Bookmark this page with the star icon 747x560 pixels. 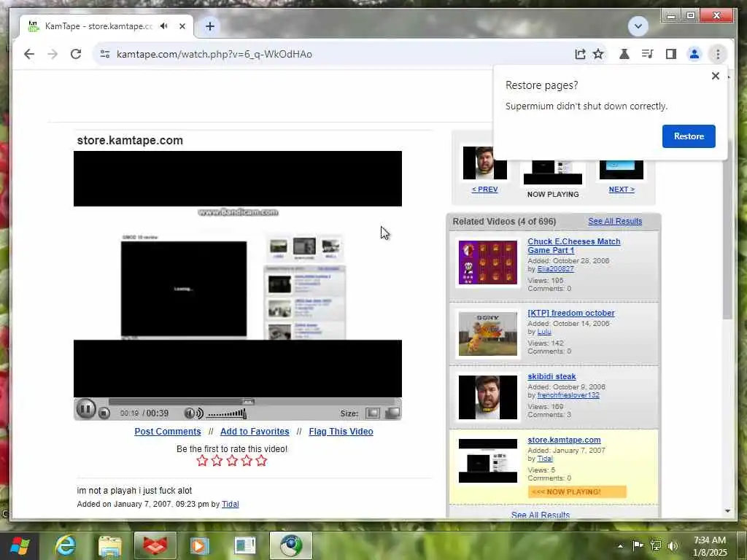click(x=598, y=54)
